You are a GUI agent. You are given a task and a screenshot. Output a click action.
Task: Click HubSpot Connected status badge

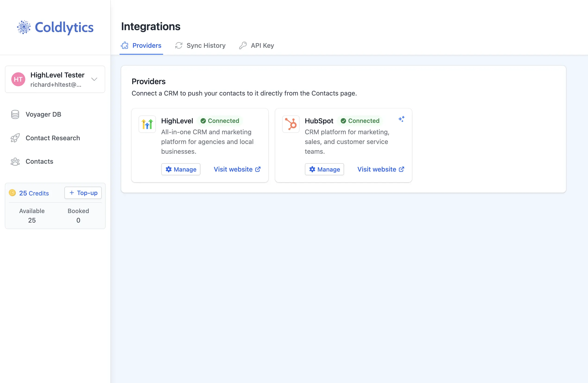360,121
